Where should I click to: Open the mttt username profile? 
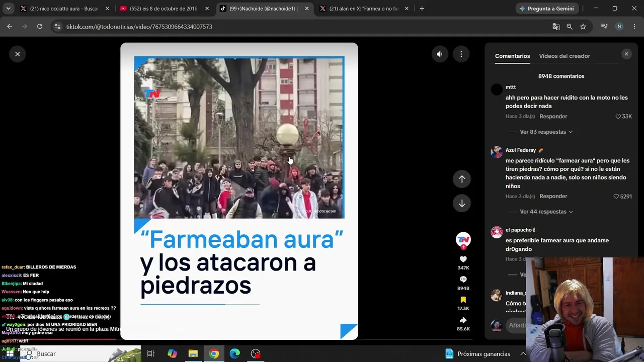point(511,87)
